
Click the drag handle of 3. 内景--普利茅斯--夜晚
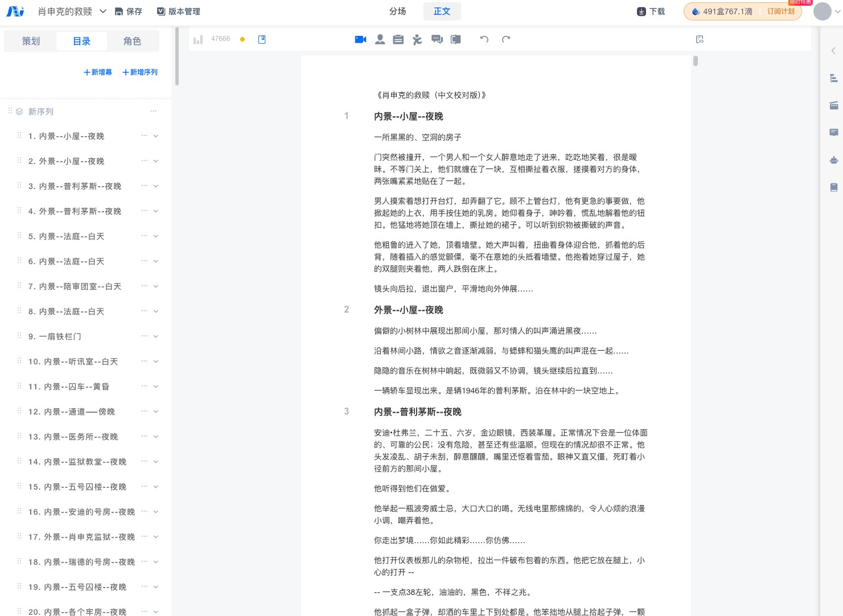[19, 186]
